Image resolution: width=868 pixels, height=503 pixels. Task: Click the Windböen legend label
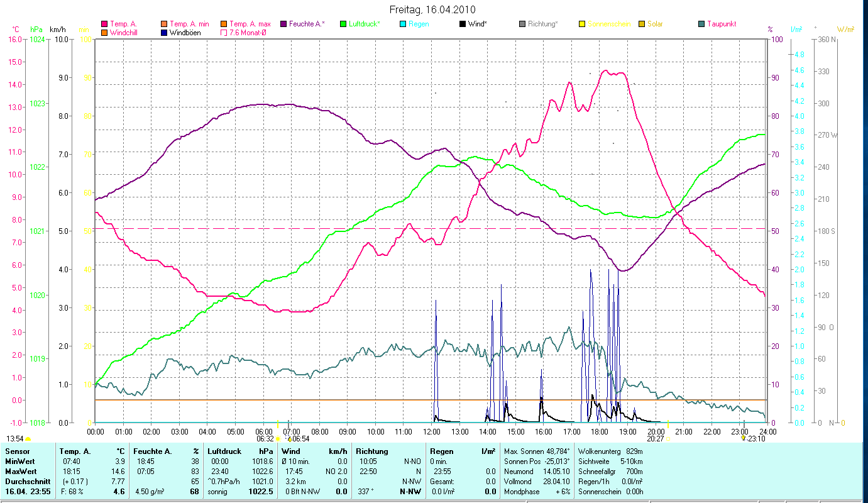click(185, 32)
